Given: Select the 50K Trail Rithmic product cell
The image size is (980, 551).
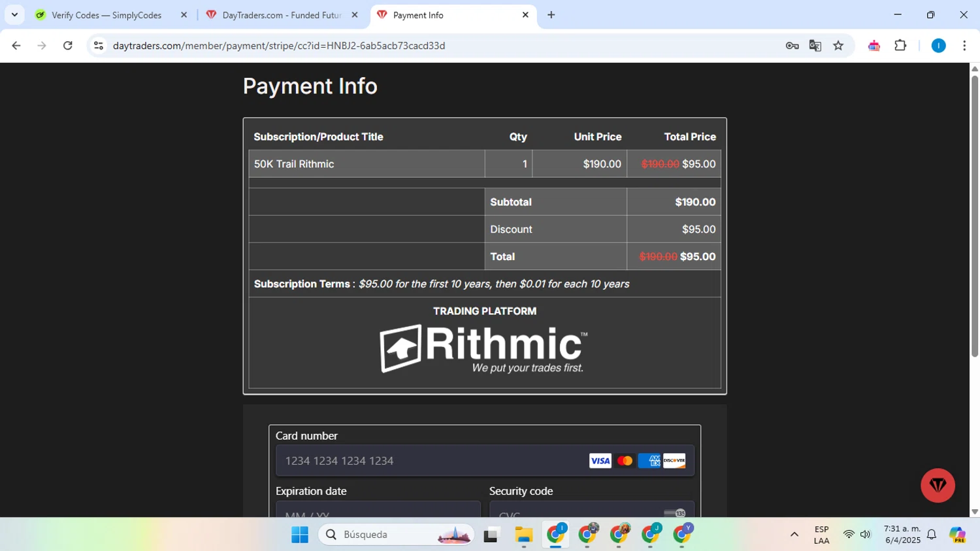Looking at the screenshot, I should tap(367, 164).
